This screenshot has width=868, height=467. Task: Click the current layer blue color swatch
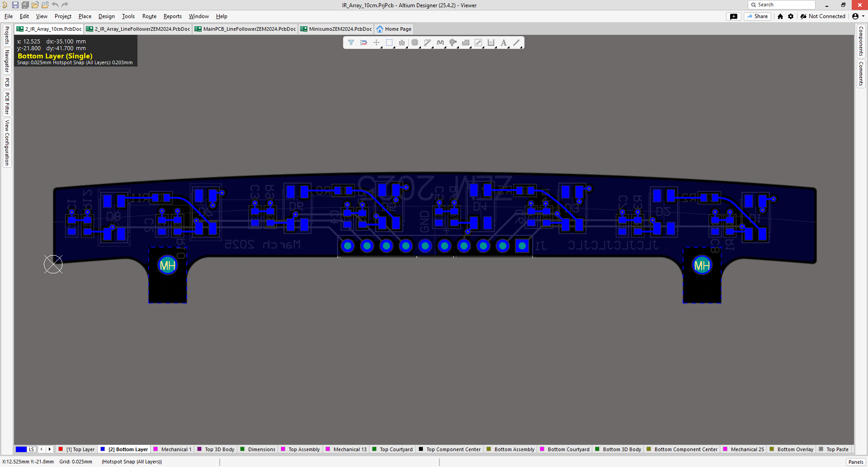21,449
